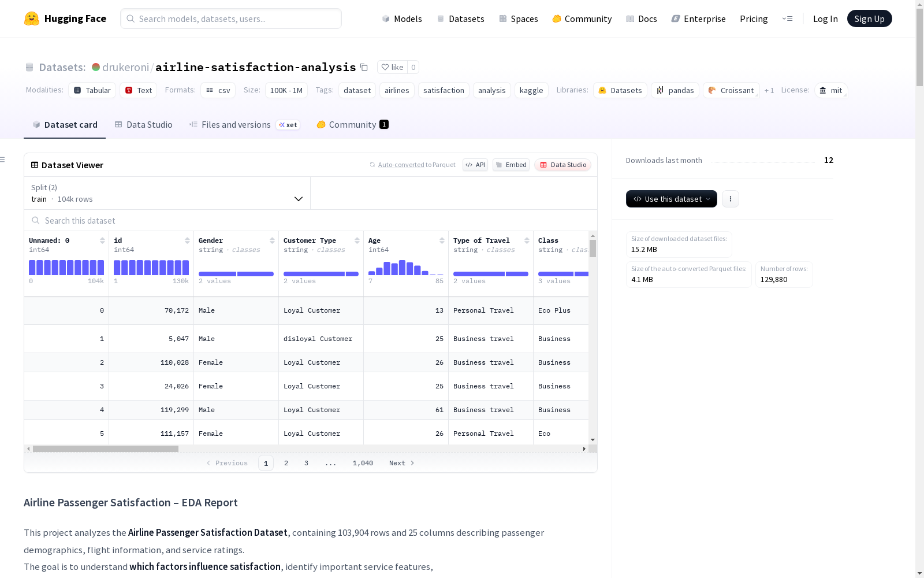Click the table's vertical scrollbar down arrow
The width and height of the screenshot is (924, 578).
tap(593, 440)
